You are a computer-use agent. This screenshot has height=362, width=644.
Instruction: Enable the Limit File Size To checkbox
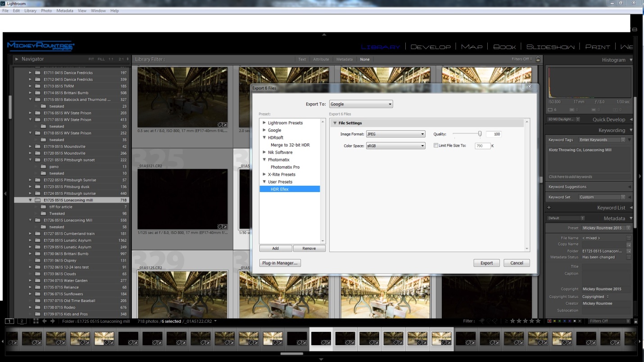[x=435, y=146]
